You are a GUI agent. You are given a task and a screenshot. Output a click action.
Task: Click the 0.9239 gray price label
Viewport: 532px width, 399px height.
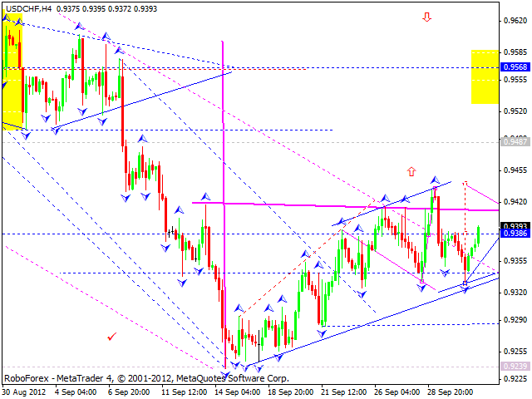[x=515, y=366]
